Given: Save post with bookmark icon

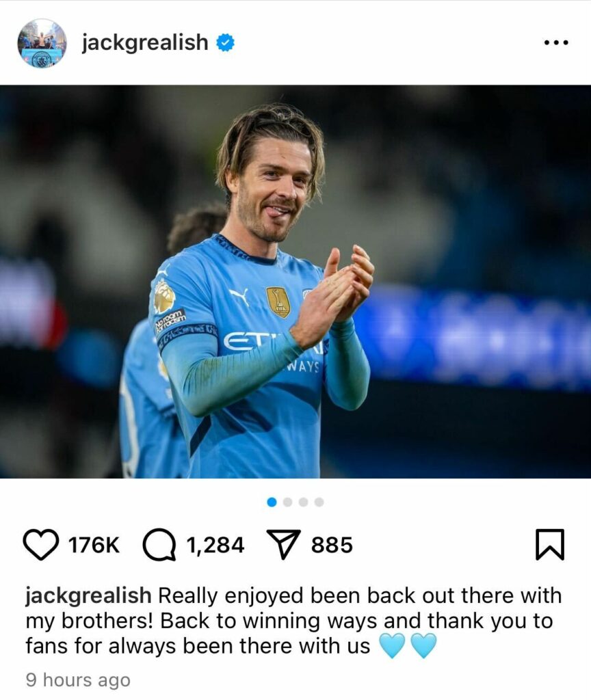Looking at the screenshot, I should (550, 544).
